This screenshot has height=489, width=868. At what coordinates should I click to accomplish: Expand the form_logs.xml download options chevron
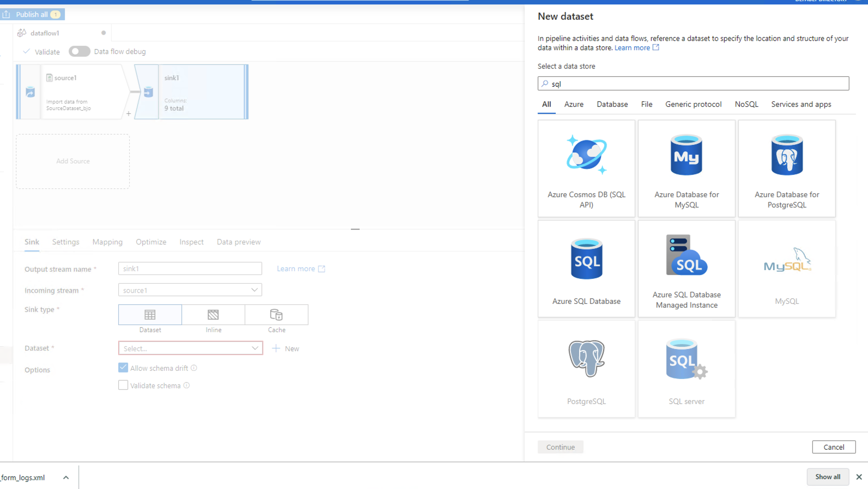point(66,478)
